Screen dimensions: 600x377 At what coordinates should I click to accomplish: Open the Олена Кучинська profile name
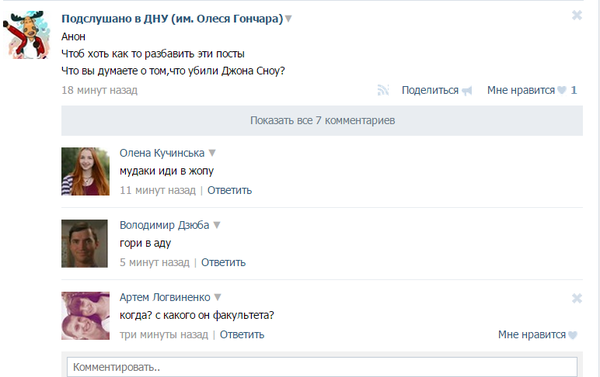(x=162, y=153)
